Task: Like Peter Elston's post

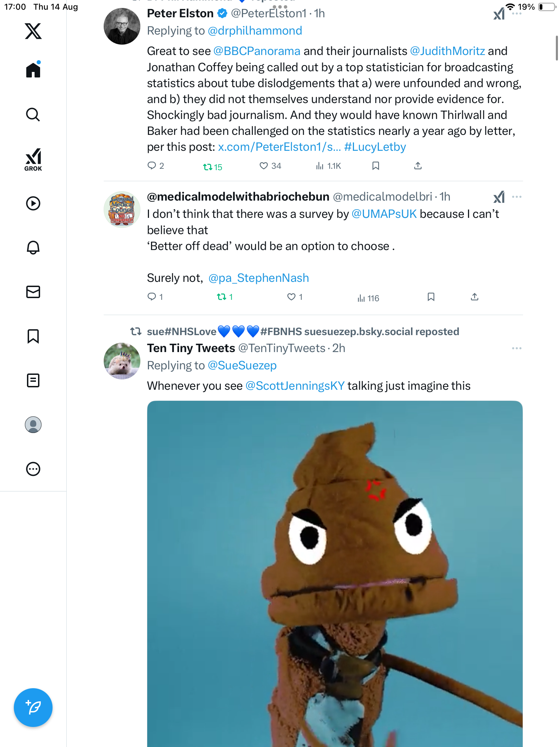Action: pos(264,166)
